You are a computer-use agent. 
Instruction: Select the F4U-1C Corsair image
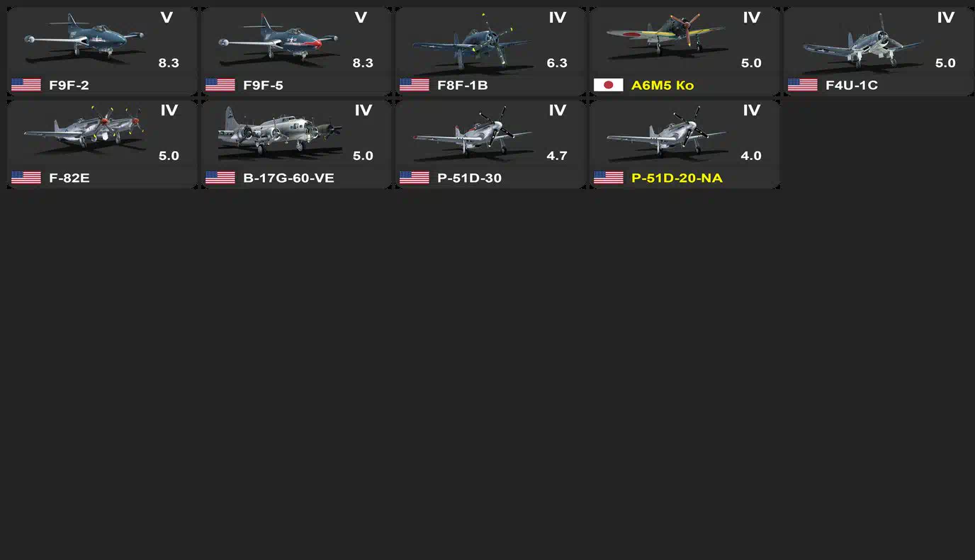(x=860, y=41)
